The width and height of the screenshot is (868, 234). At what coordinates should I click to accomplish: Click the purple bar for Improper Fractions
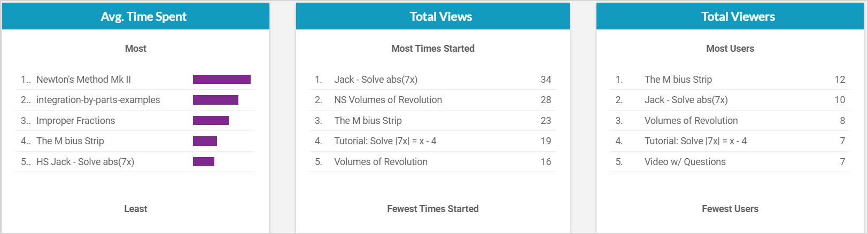click(211, 121)
